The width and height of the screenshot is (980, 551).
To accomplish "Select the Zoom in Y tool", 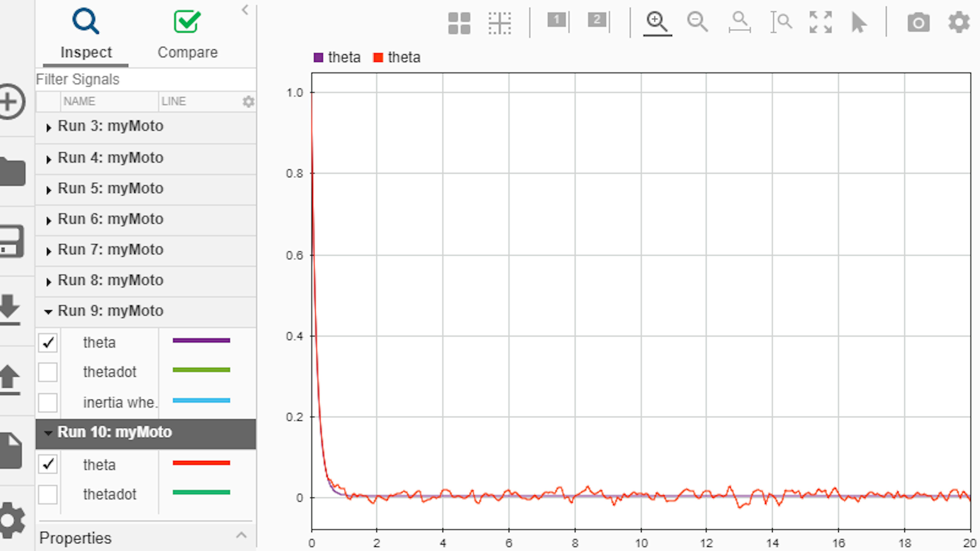I will pos(781,22).
